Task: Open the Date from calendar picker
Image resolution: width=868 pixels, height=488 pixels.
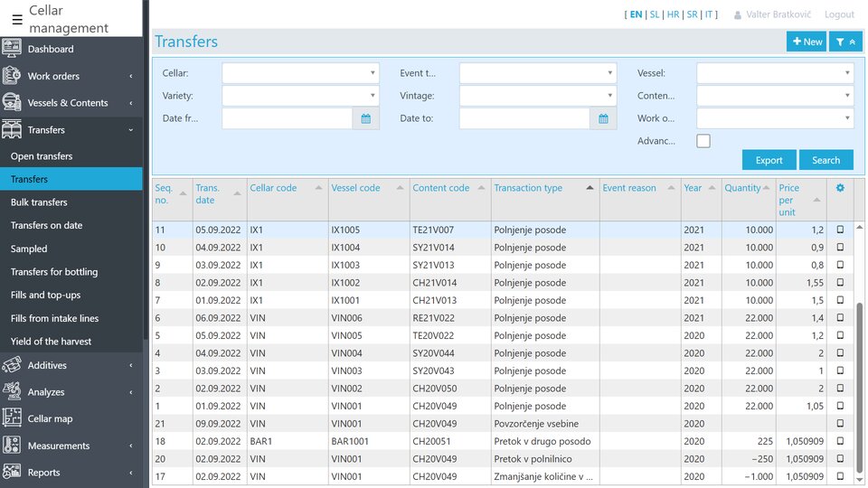Action: (x=366, y=118)
